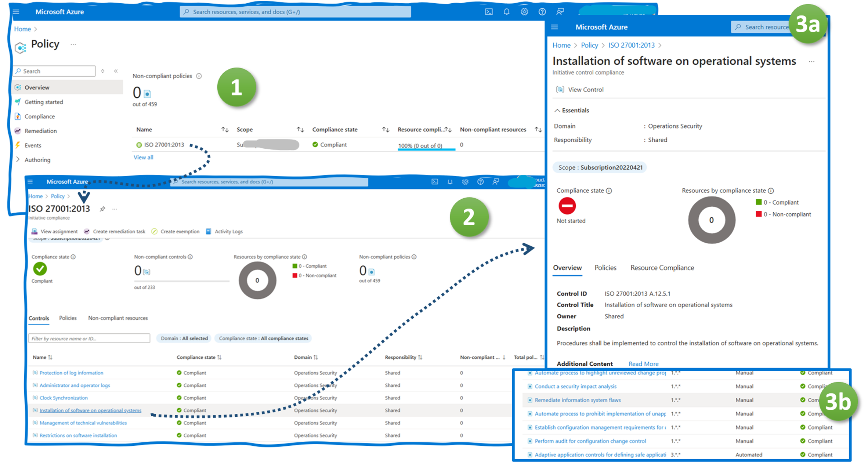Open the help question mark menu
Image resolution: width=868 pixels, height=474 pixels.
click(x=542, y=12)
